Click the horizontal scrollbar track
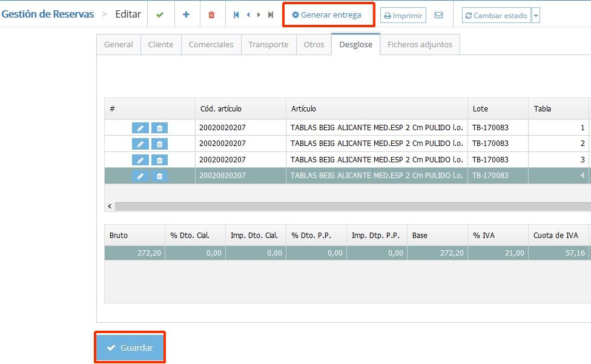 tap(353, 206)
